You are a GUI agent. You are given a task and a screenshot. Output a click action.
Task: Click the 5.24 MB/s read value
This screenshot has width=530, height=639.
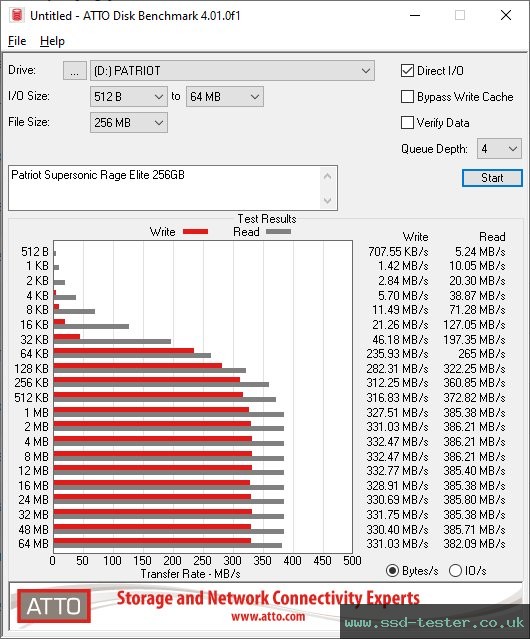click(x=480, y=251)
